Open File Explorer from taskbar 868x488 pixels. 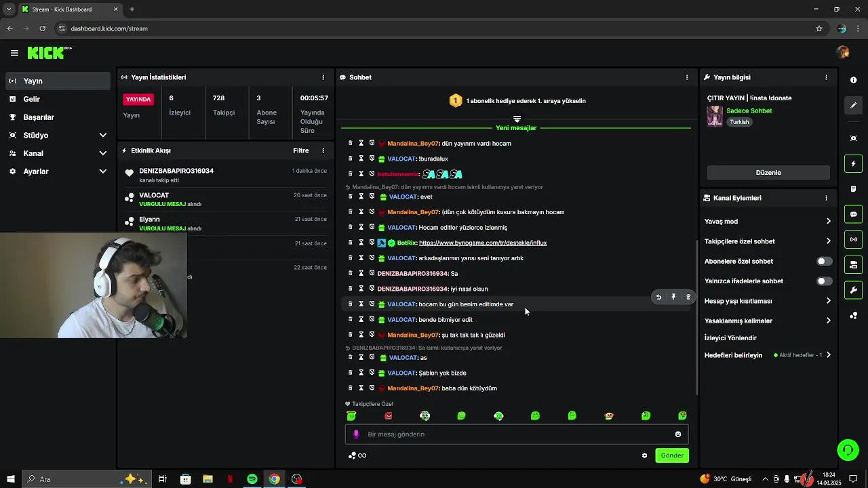click(x=208, y=479)
